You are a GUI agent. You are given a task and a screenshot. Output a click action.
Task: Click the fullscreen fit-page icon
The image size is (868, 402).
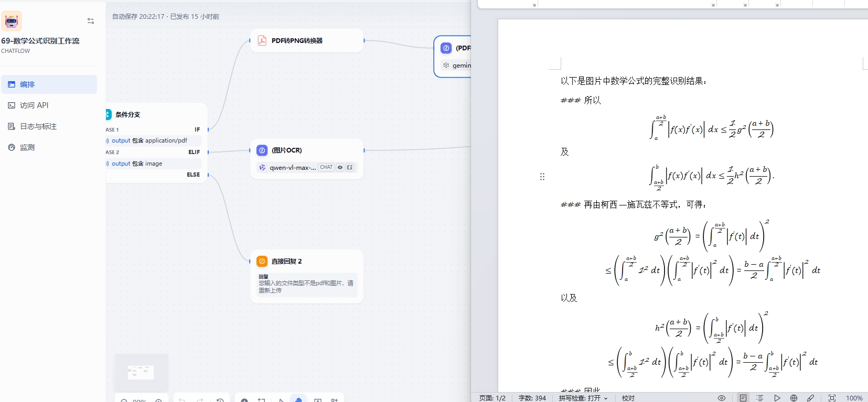(x=832, y=398)
